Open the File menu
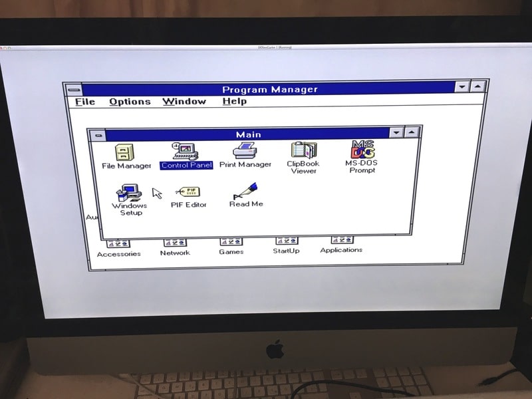Viewport: 532px width, 399px height. pos(85,102)
